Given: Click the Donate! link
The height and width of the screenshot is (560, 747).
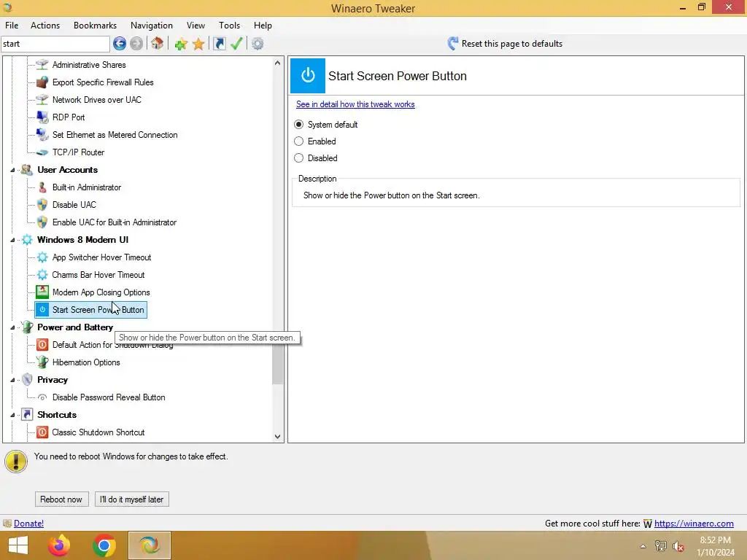Looking at the screenshot, I should (28, 524).
